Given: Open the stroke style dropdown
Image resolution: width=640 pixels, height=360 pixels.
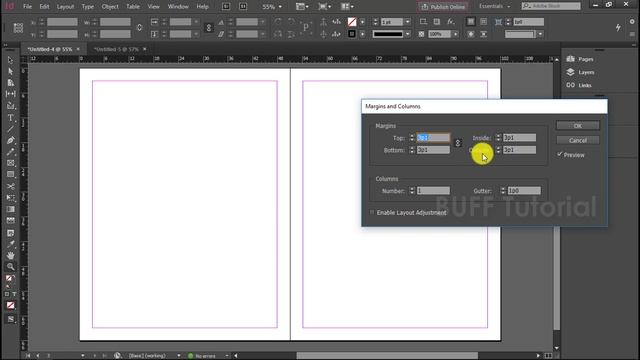Looking at the screenshot, I should tap(407, 34).
